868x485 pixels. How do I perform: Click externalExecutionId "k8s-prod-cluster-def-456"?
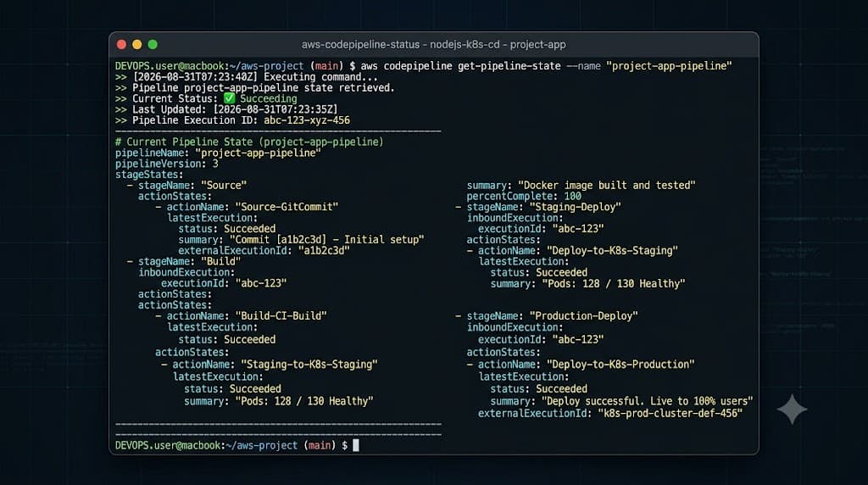(x=610, y=414)
